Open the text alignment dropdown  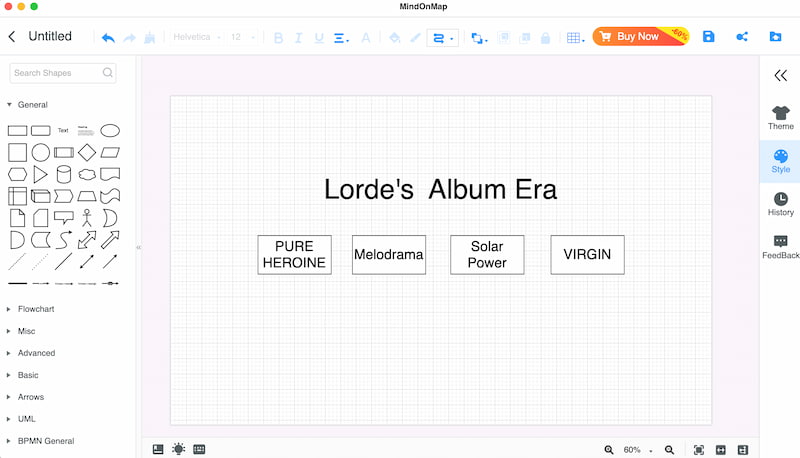341,38
